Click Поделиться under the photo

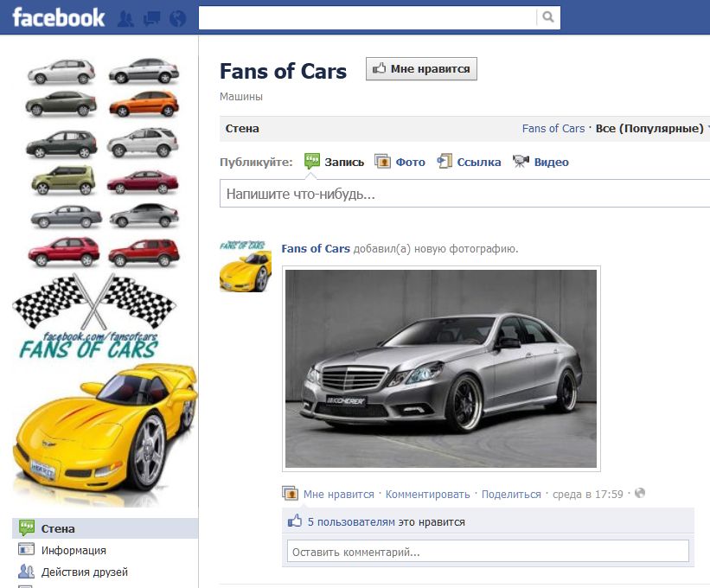coord(511,495)
